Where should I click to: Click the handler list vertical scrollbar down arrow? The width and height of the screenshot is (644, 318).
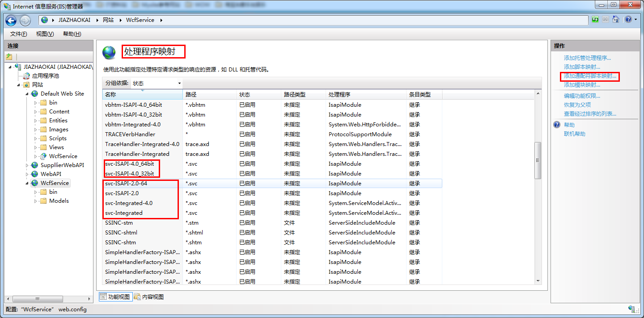click(x=538, y=281)
